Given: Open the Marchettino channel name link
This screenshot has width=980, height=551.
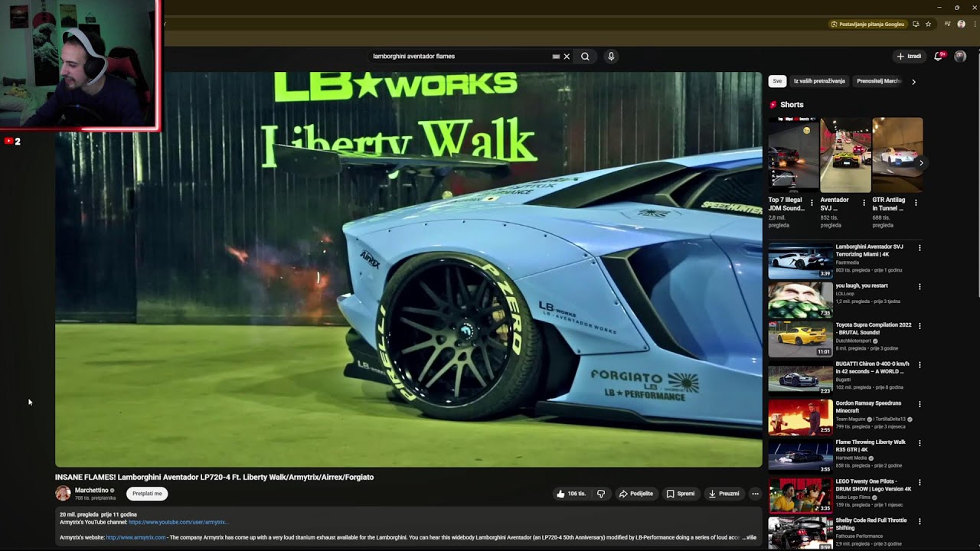Looking at the screenshot, I should tap(92, 491).
